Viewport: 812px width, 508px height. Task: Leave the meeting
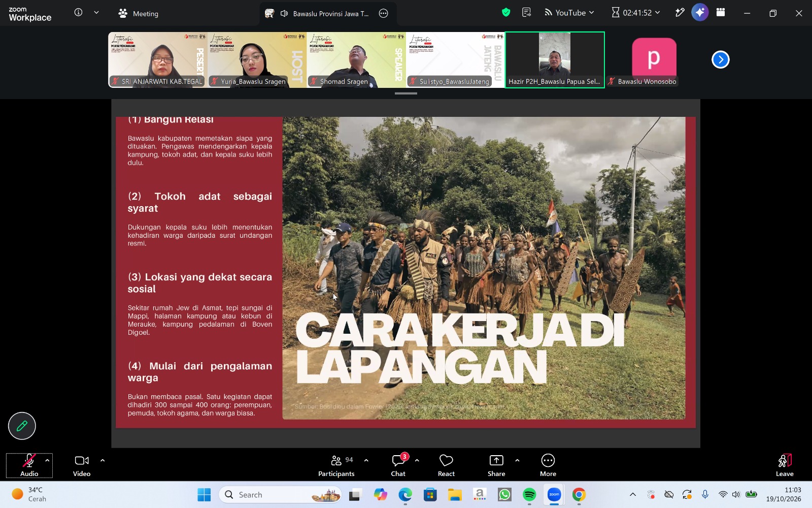(785, 465)
